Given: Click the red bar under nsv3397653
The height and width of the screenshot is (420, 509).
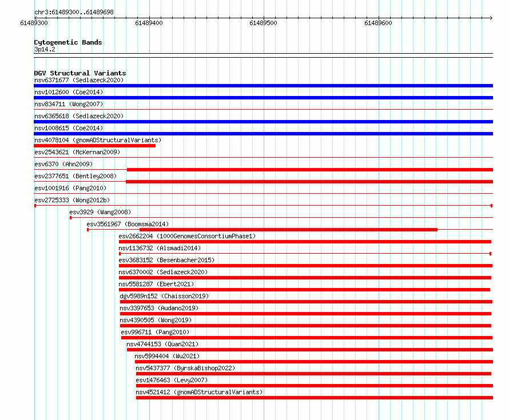Looking at the screenshot, I should [306, 314].
